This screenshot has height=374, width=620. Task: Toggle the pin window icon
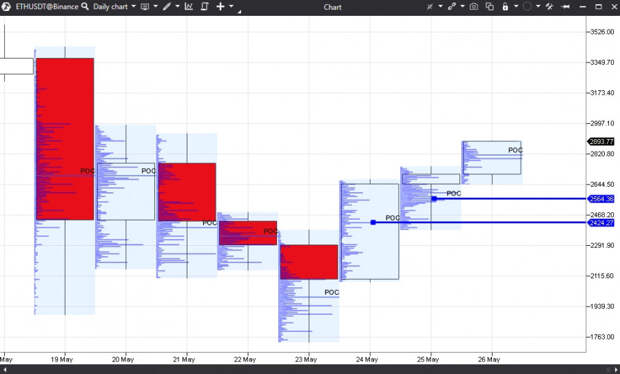click(566, 6)
